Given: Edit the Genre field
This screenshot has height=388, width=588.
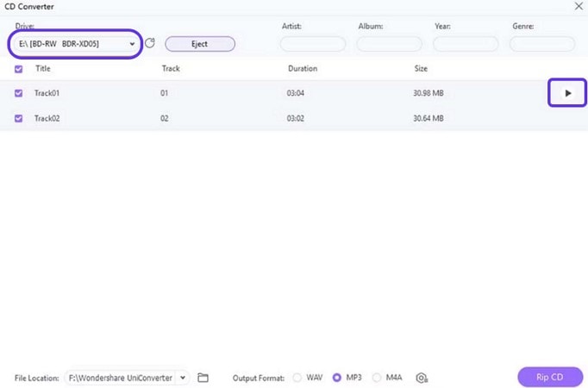Looking at the screenshot, I should point(542,44).
